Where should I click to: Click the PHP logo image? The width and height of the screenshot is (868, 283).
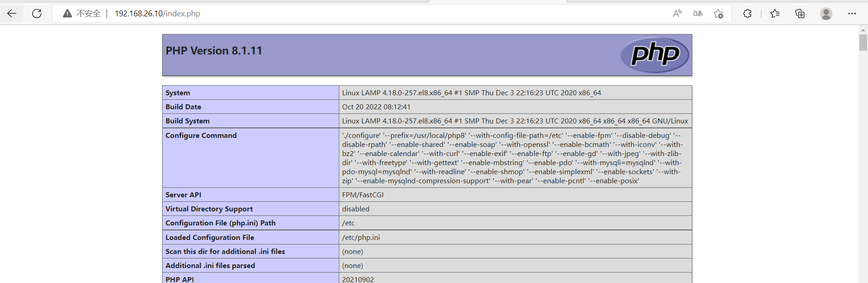[655, 55]
